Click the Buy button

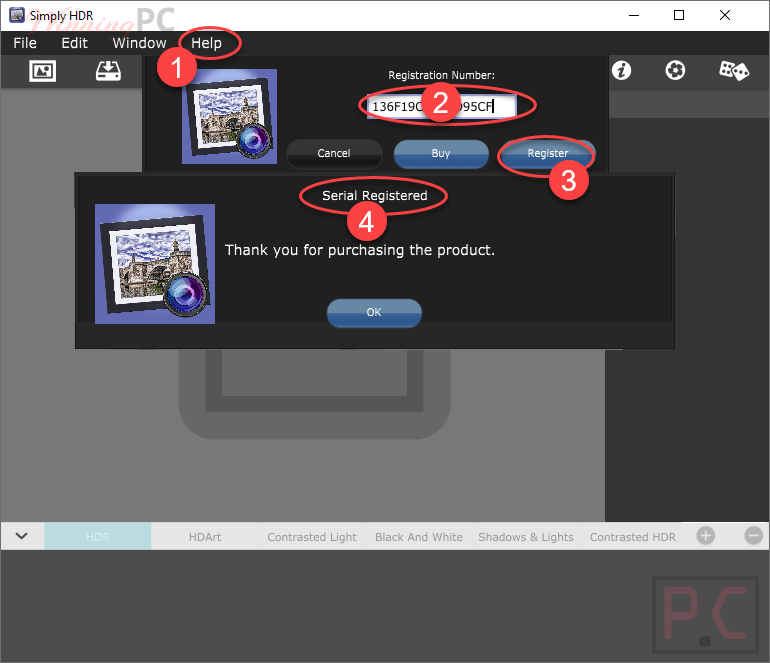pyautogui.click(x=441, y=154)
